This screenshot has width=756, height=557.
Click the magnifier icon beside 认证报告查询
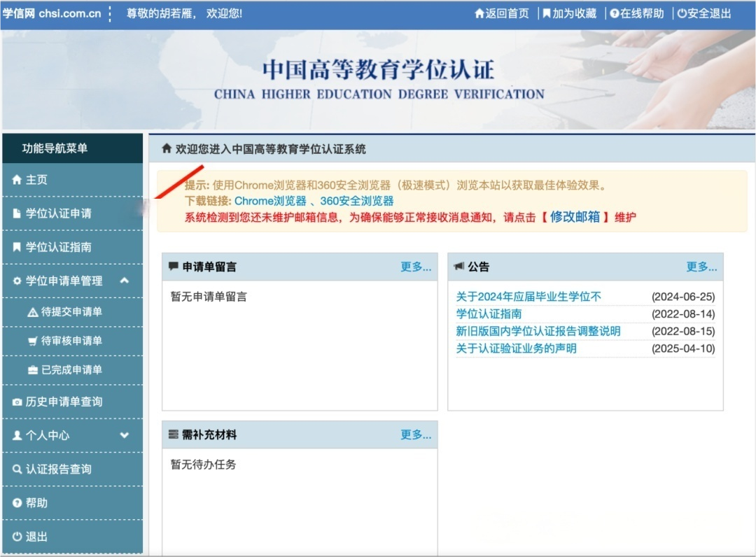pos(17,470)
